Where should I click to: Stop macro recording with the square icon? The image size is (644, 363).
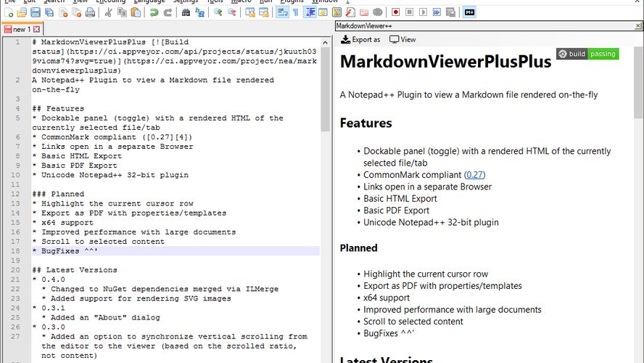tap(409, 12)
